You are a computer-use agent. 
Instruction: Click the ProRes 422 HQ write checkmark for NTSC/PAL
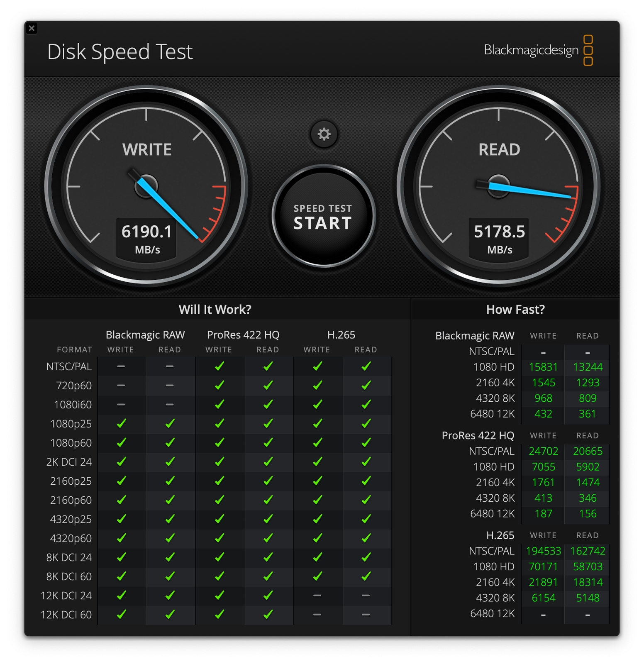pyautogui.click(x=219, y=366)
